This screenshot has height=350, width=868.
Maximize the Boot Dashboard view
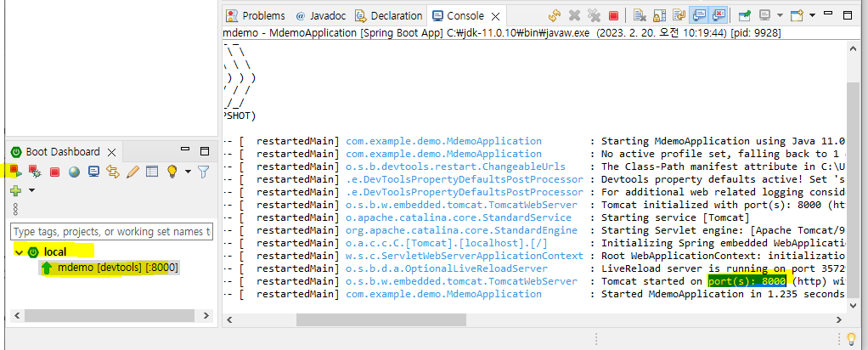205,151
